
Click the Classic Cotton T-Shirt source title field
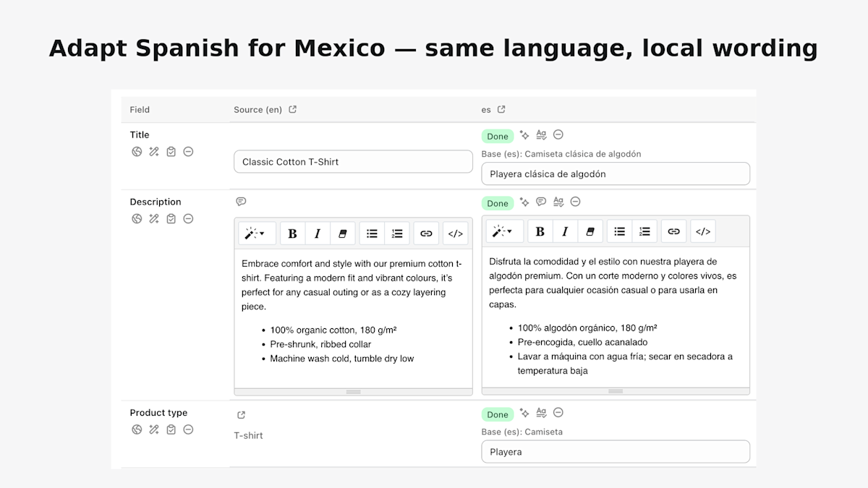tap(353, 162)
